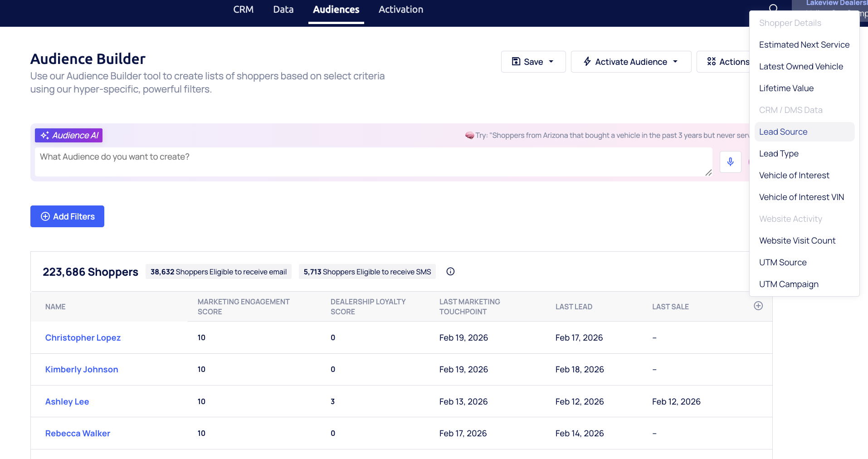Choose Vehicle of Interest VIN filter
The width and height of the screenshot is (868, 459).
pyautogui.click(x=801, y=197)
